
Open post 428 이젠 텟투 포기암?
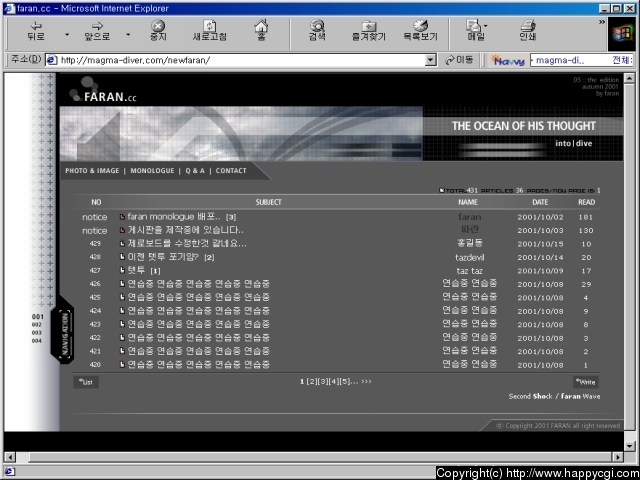163,257
